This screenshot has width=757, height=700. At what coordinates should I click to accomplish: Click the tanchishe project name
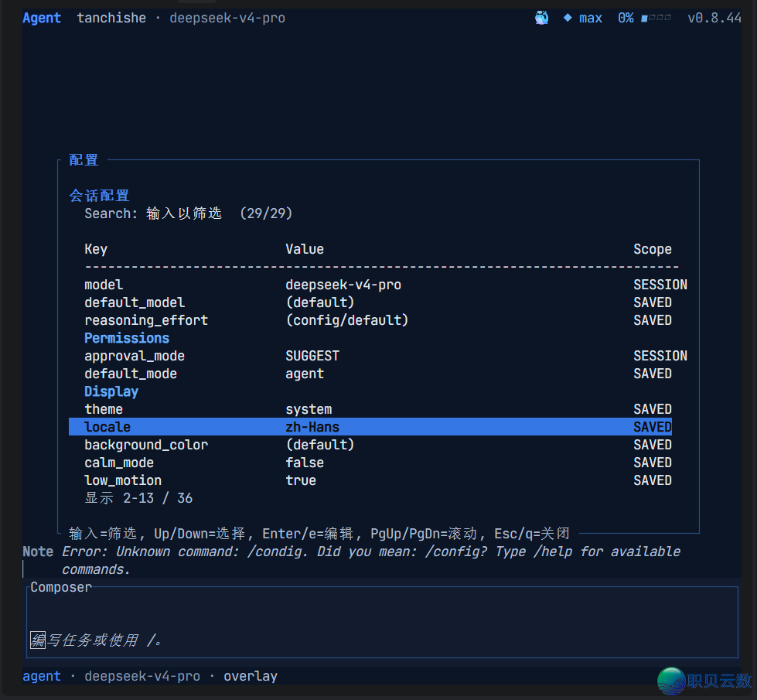click(x=111, y=18)
